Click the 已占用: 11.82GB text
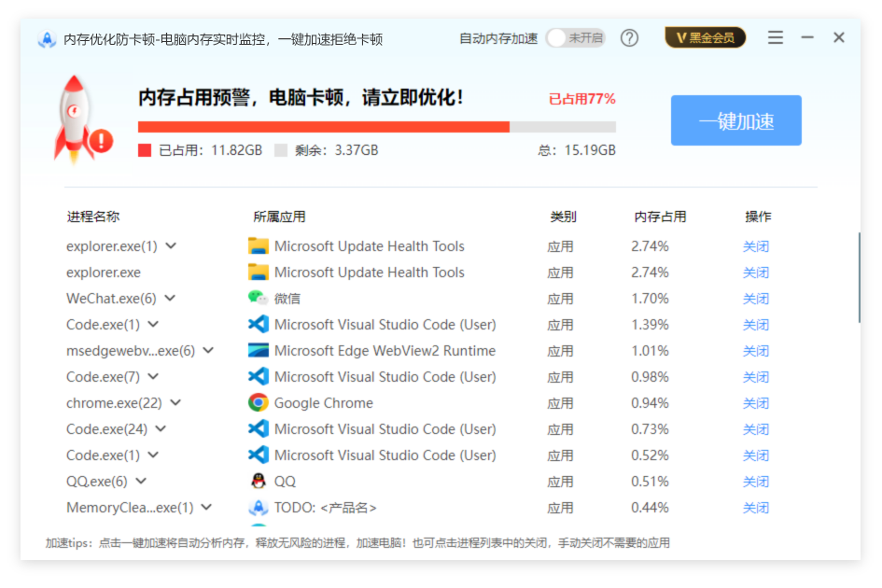Viewport: 882px width, 588px height. 210,150
